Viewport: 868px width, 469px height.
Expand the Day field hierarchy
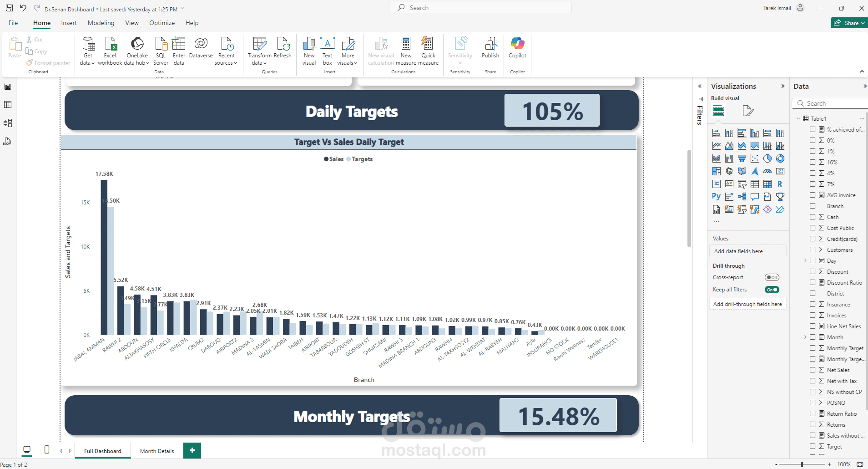tap(805, 260)
